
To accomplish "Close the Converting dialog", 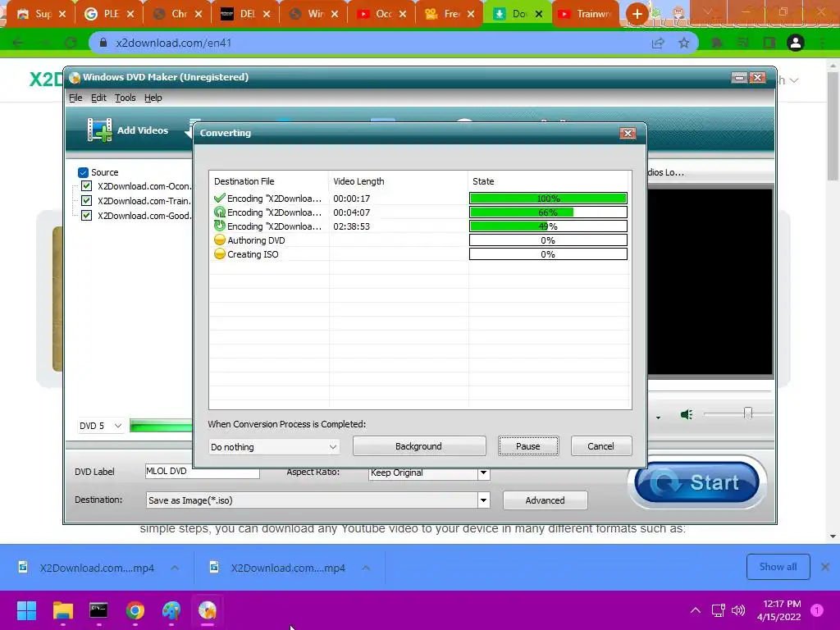I will [628, 133].
